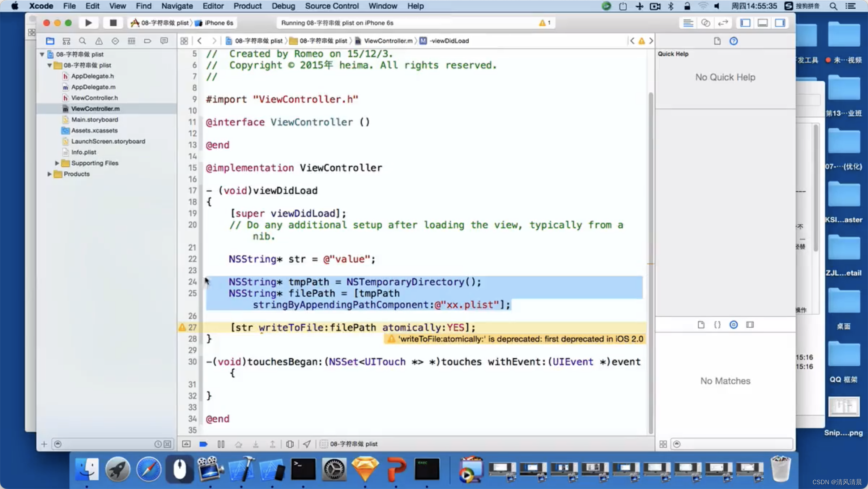Show the standard editor
The image size is (868, 489).
coord(688,23)
